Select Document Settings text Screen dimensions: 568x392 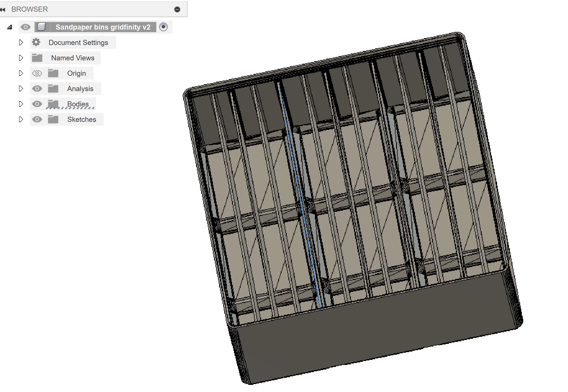(78, 42)
